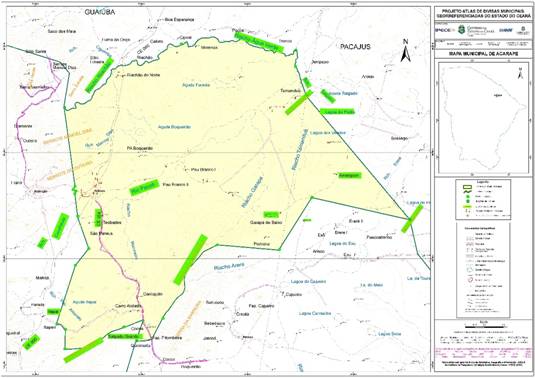Viewport: 535px width, 378px height.
Task: Click the highlighted Lagoa do Poço label
Action: point(337,112)
